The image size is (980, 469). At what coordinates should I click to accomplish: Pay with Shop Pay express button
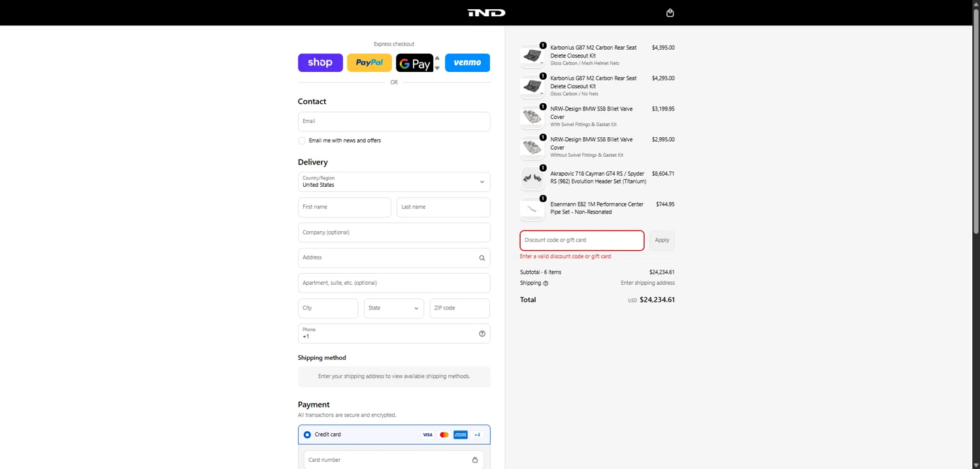pyautogui.click(x=320, y=63)
